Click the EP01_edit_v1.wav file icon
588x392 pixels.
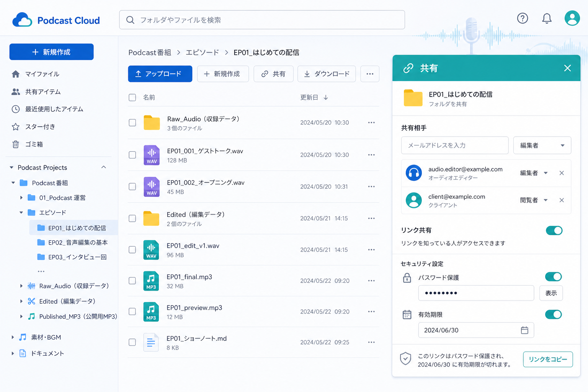(151, 250)
